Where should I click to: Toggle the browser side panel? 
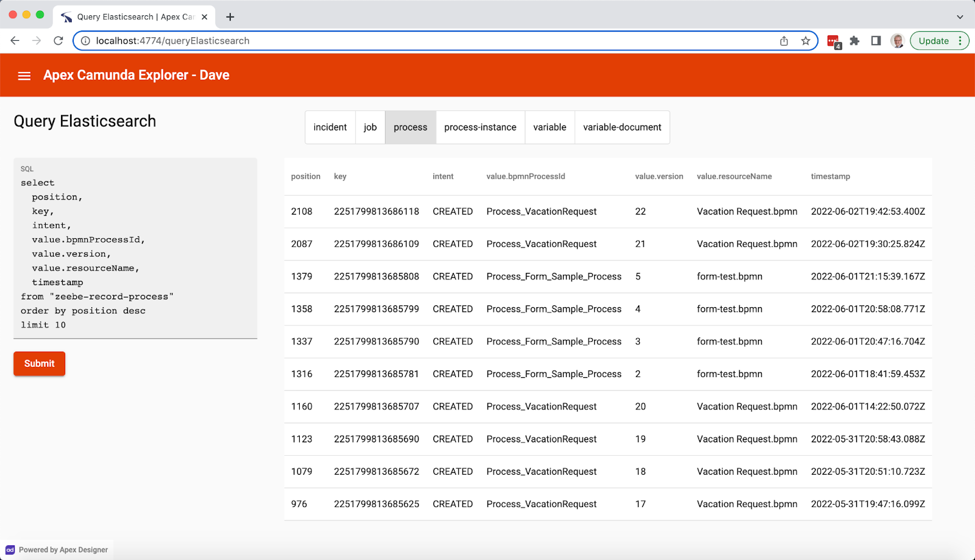point(876,41)
